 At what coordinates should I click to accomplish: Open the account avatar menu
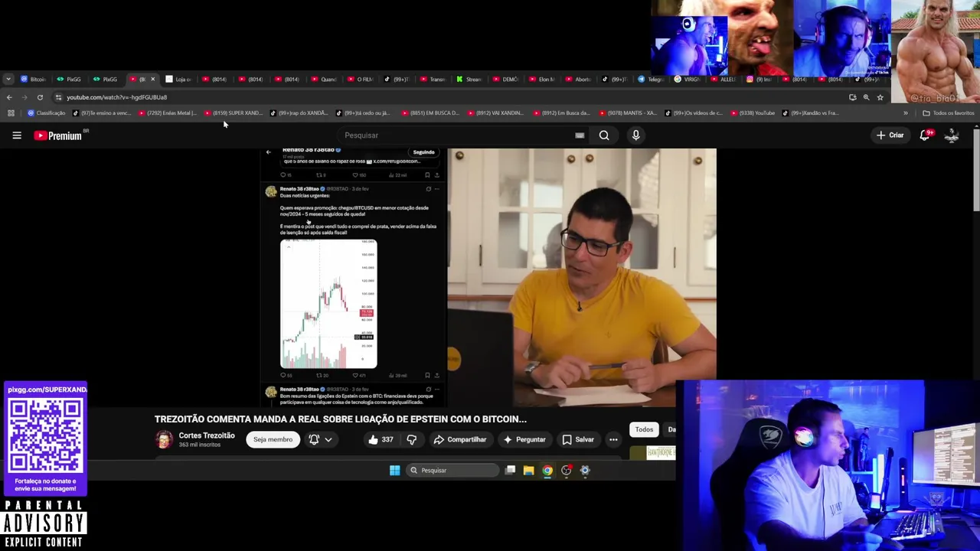(x=952, y=135)
